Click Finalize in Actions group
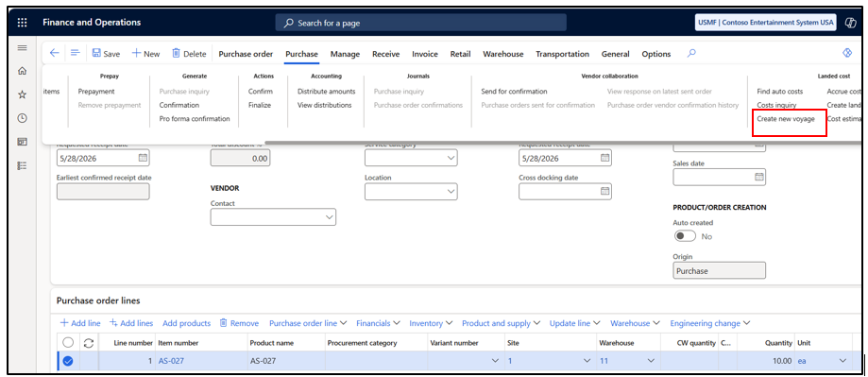Image resolution: width=868 pixels, height=377 pixels. click(260, 105)
